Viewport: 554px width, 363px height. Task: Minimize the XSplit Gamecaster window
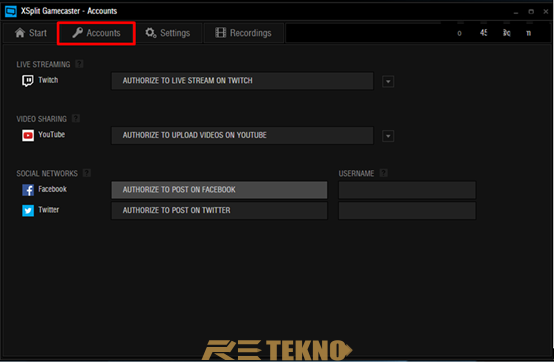coord(516,12)
